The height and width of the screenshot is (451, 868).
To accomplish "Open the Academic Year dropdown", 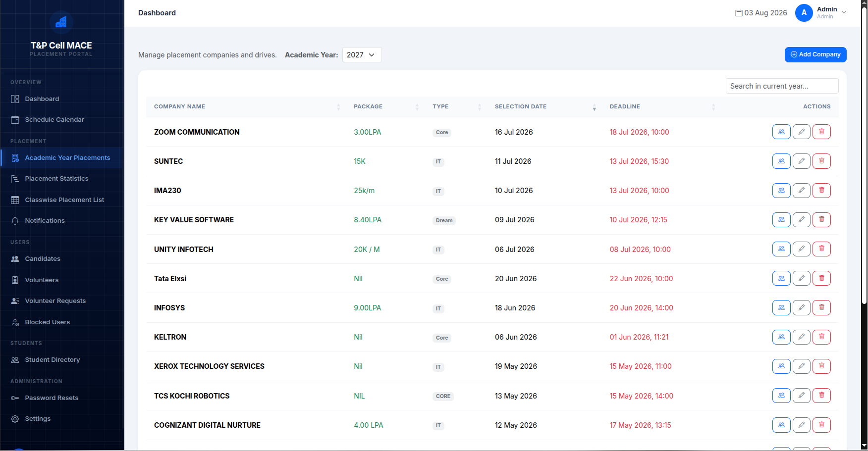I will (x=362, y=55).
